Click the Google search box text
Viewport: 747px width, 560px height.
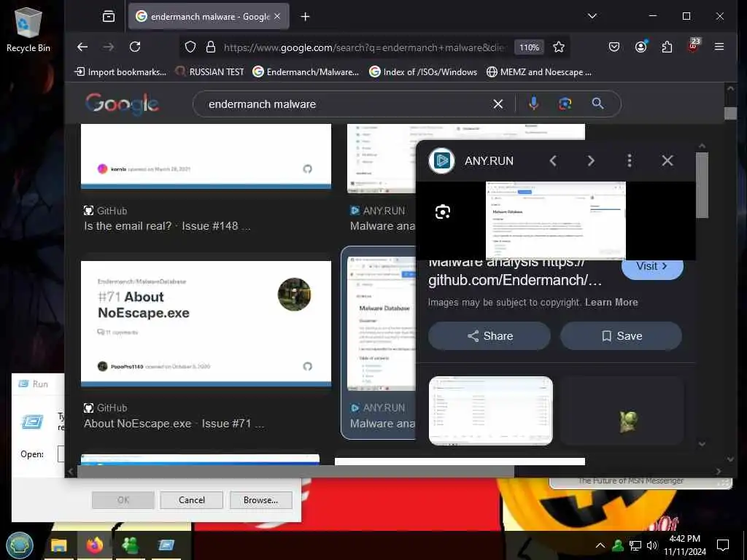click(262, 104)
